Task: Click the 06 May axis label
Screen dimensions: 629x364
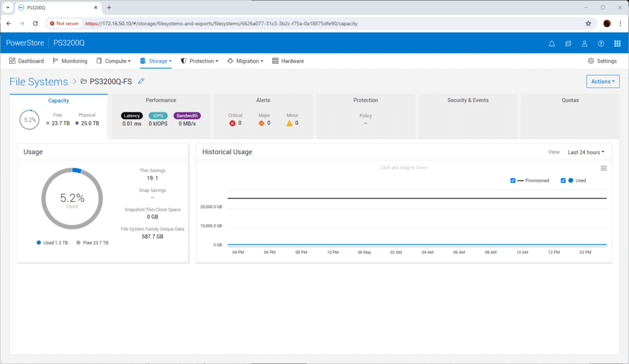Action: pyautogui.click(x=364, y=252)
